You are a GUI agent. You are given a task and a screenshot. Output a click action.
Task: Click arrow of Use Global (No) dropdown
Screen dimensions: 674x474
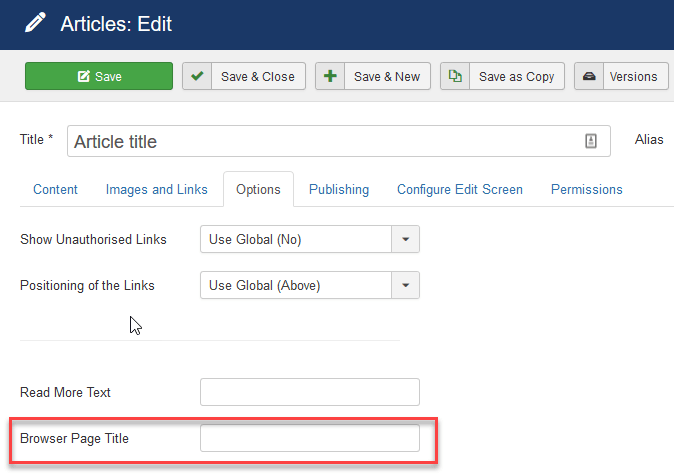click(x=405, y=239)
